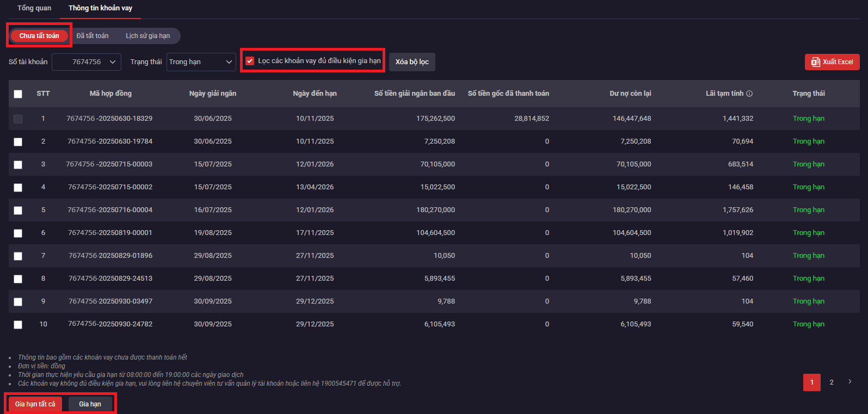Image resolution: width=868 pixels, height=414 pixels.
Task: Click the Excel icon on Xuất Excel button
Action: [815, 62]
